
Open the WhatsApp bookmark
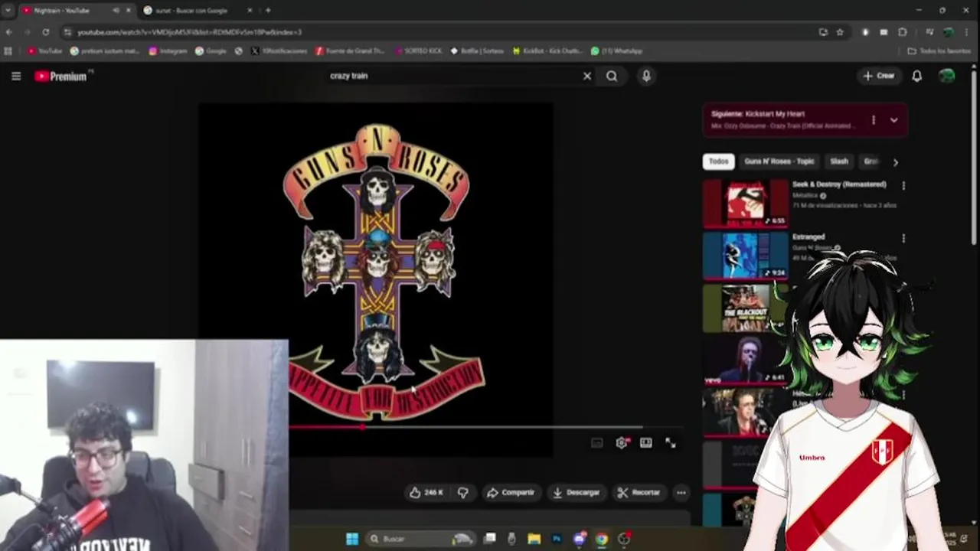[x=616, y=51]
